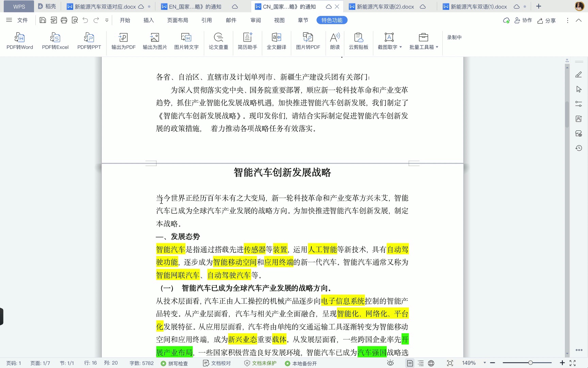Select the cursor tool in right sidebar

pyautogui.click(x=578, y=89)
